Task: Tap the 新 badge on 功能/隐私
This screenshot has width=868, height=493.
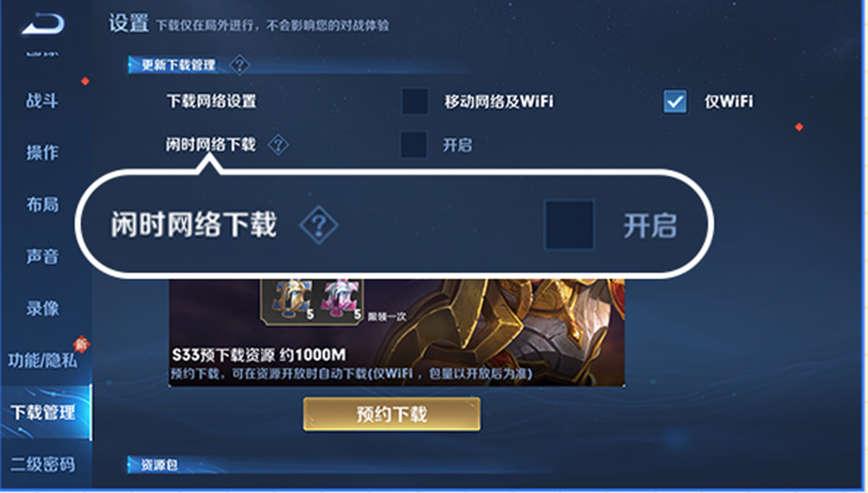Action: [82, 344]
